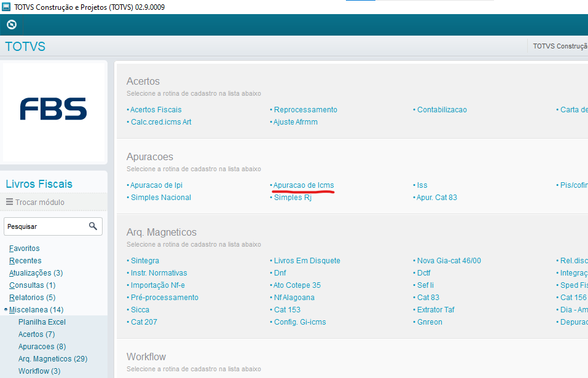Click the Apuracoes section heading

[x=150, y=156]
